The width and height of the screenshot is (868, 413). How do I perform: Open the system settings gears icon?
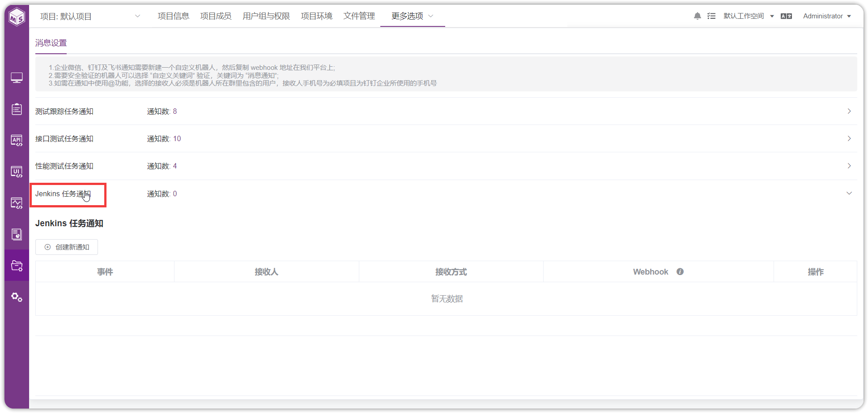(x=17, y=297)
